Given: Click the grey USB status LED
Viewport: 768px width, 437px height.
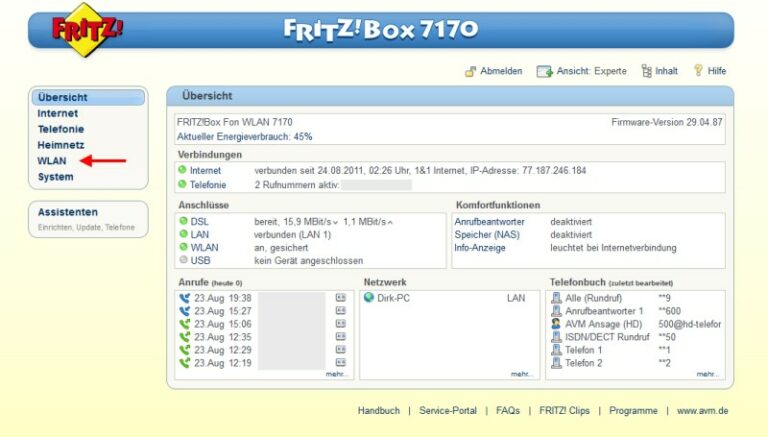Looking at the screenshot, I should coord(184,260).
